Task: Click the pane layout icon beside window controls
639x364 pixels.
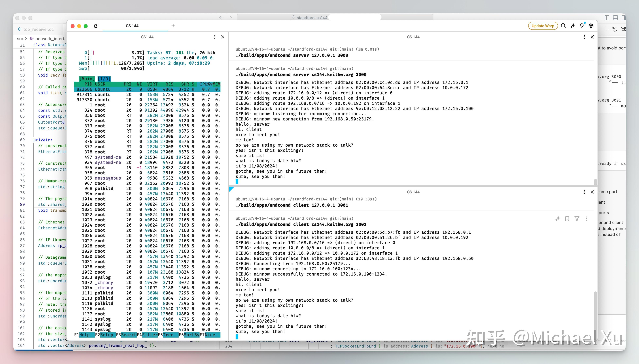Action: point(97,26)
